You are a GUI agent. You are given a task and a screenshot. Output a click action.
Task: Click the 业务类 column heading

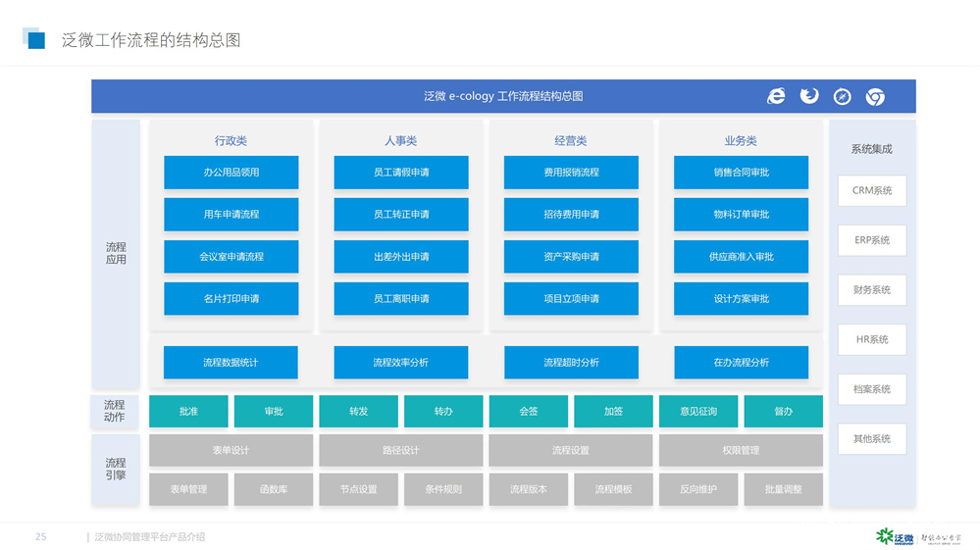pos(741,141)
